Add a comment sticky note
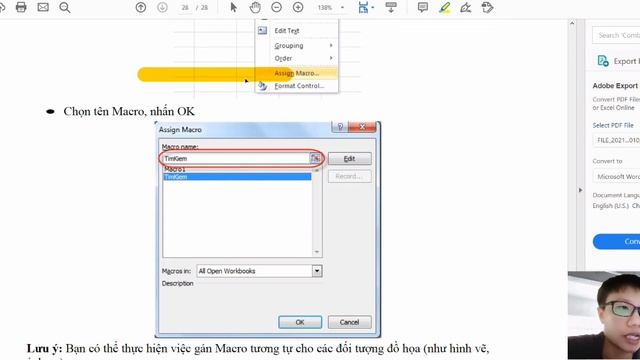 pos(423,7)
